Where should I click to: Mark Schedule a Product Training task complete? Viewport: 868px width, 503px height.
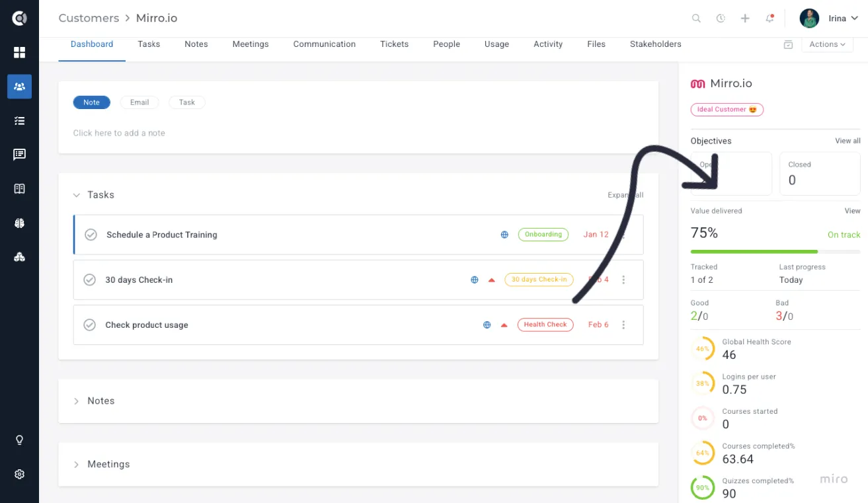point(91,235)
